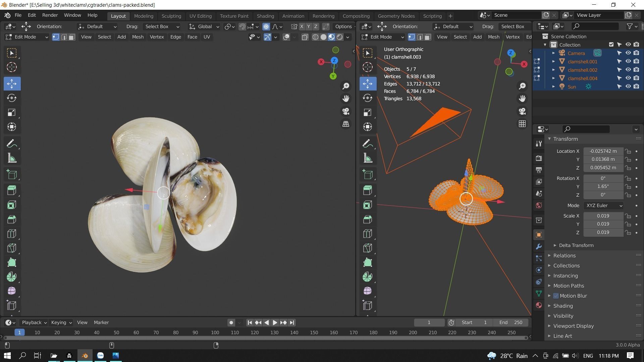Hide the Sun object in viewport

[x=628, y=86]
